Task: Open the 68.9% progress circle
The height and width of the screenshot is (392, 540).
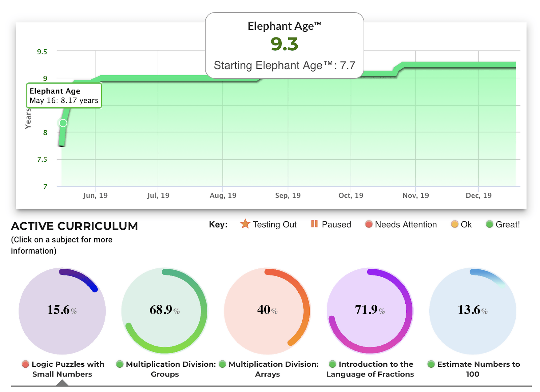Action: [x=165, y=311]
